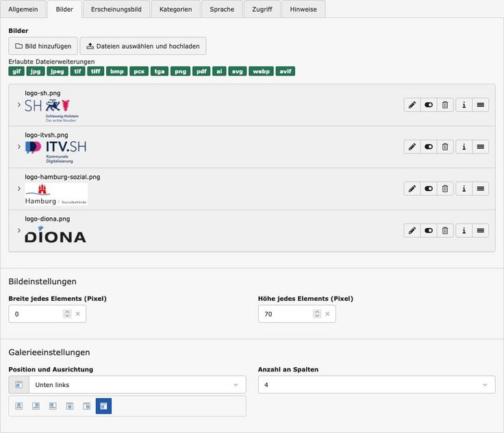
Task: Edit metadata of logo-sh.png via pencil icon
Action: pos(412,105)
